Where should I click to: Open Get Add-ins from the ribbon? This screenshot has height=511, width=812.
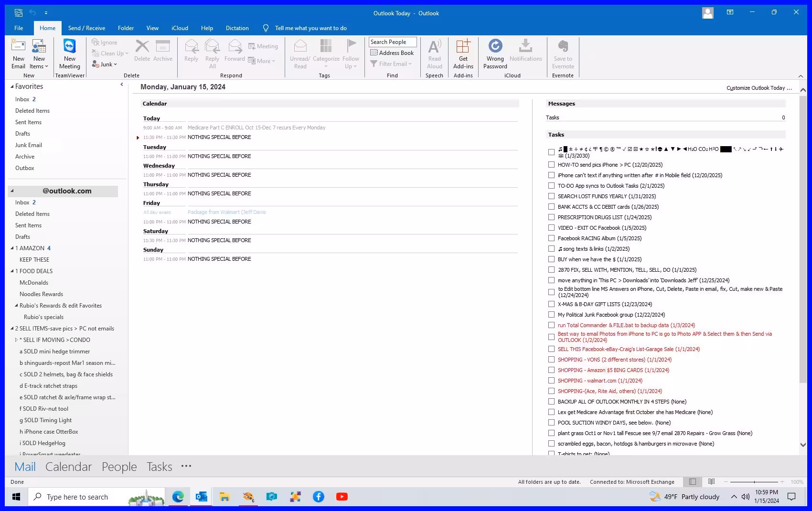click(462, 53)
